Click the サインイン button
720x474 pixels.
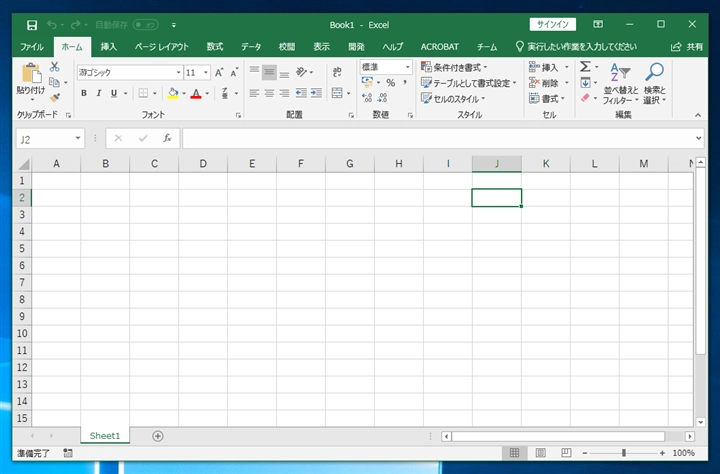pyautogui.click(x=552, y=24)
